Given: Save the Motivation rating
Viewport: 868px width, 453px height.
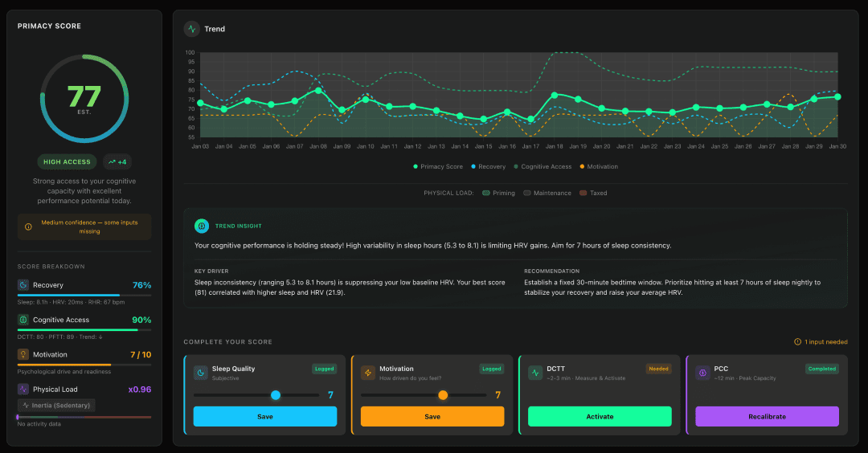Looking at the screenshot, I should [432, 417].
